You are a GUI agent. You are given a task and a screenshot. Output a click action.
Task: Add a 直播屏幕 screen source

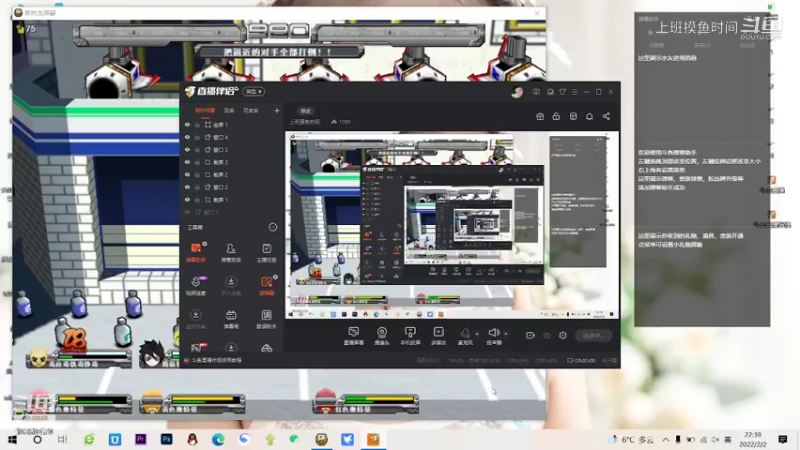[354, 336]
